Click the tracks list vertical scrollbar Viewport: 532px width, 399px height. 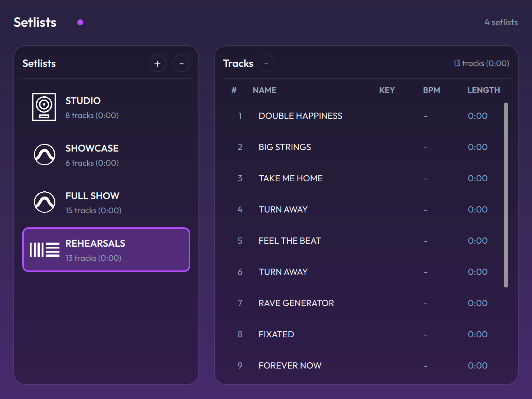point(506,195)
